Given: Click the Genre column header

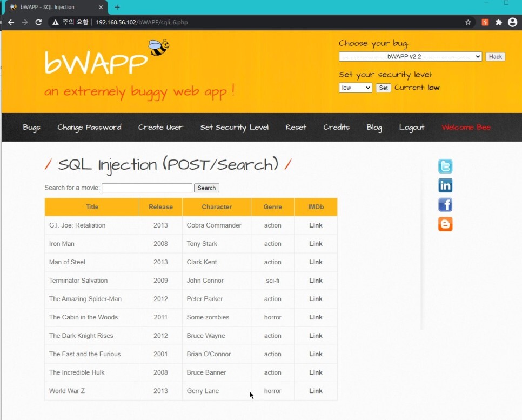Looking at the screenshot, I should click(273, 207).
